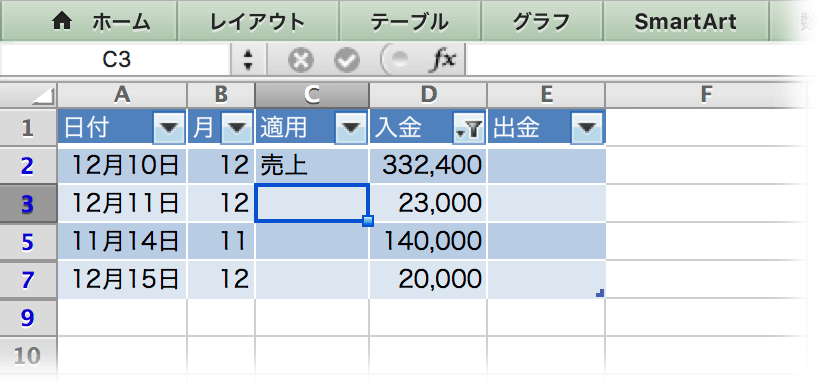Open the 適用 filter dropdown

coord(350,127)
